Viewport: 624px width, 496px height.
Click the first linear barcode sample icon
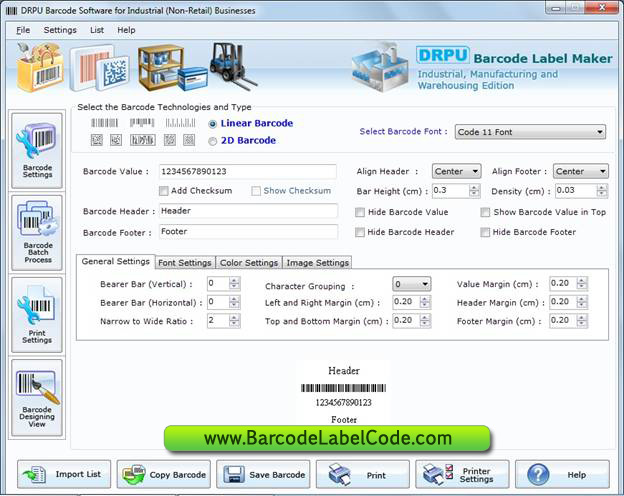[105, 123]
